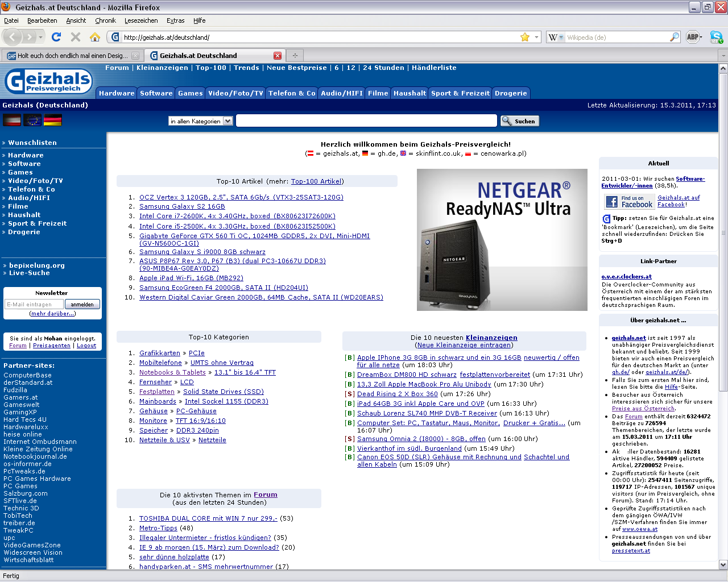The width and height of the screenshot is (728, 582).
Task: Open the bepixelung.org sidebar link
Action: [37, 265]
